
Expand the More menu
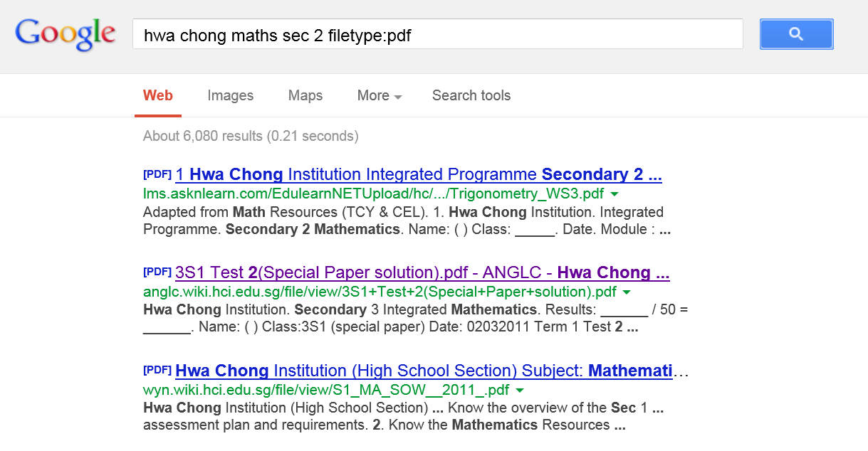coord(380,96)
